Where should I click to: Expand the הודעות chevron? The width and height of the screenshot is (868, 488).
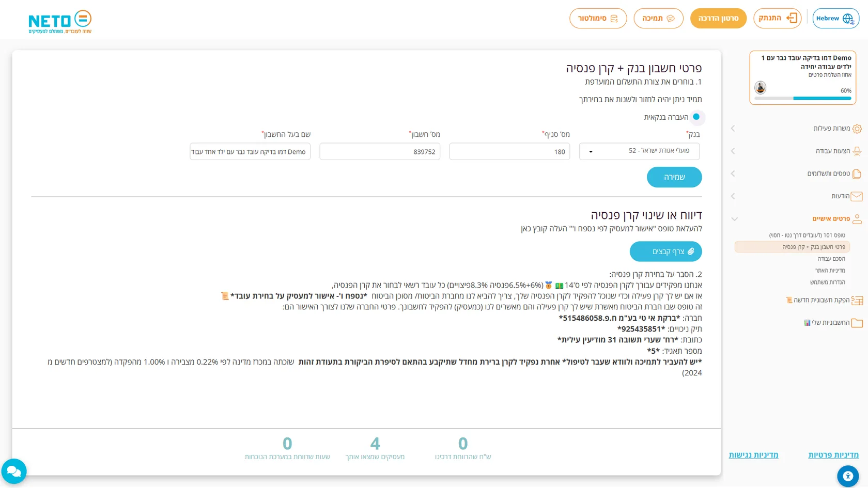(x=733, y=196)
